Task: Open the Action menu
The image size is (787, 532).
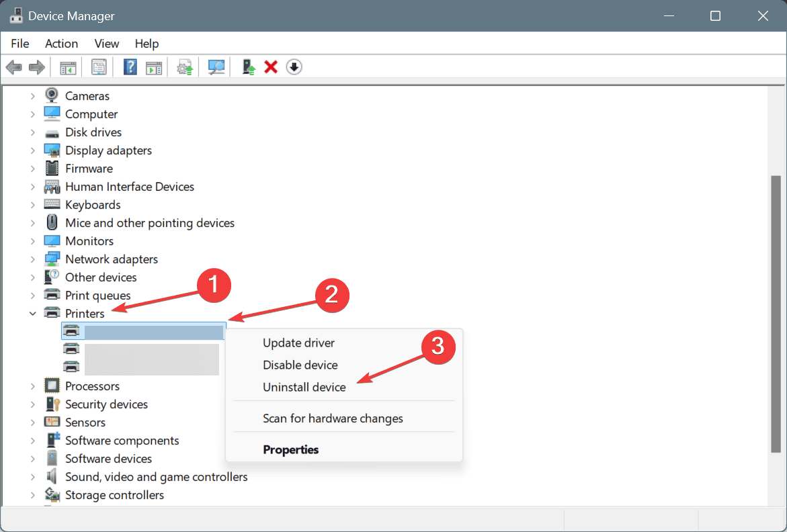Action: [61, 44]
